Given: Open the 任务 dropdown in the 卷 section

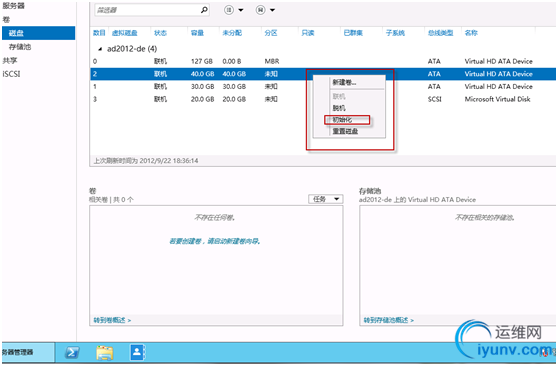Looking at the screenshot, I should point(326,199).
